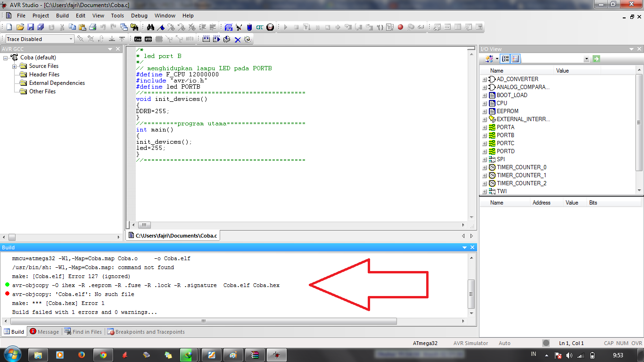Click the red-faced debug icon in toolbar
This screenshot has width=644, height=362.
pyautogui.click(x=270, y=27)
